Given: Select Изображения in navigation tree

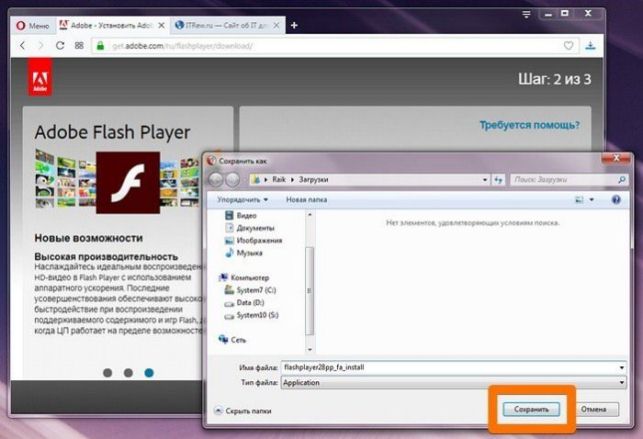Looking at the screenshot, I should (x=253, y=241).
